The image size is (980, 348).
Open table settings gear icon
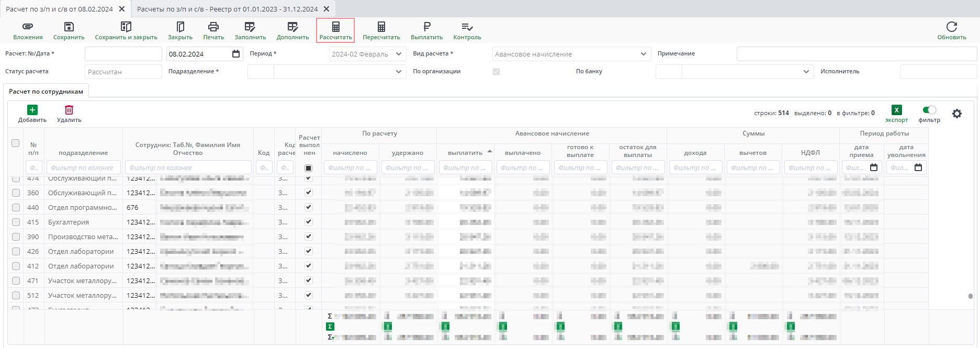click(x=956, y=114)
